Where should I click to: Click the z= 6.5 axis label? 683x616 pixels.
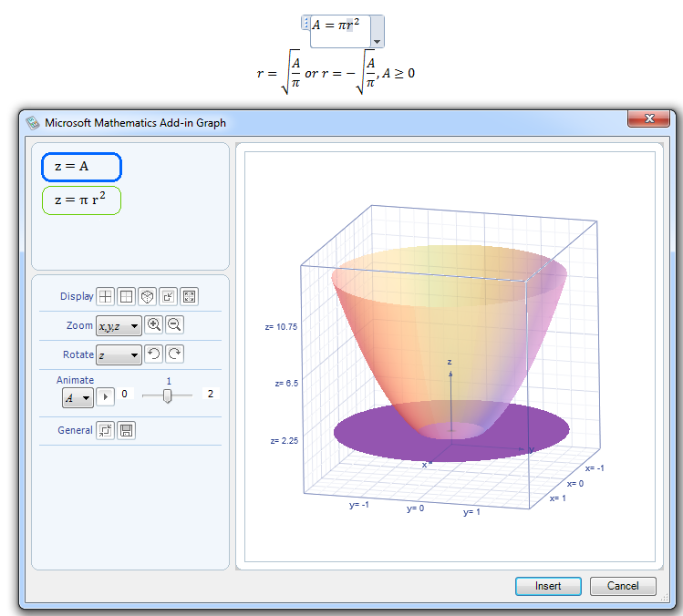(x=286, y=384)
